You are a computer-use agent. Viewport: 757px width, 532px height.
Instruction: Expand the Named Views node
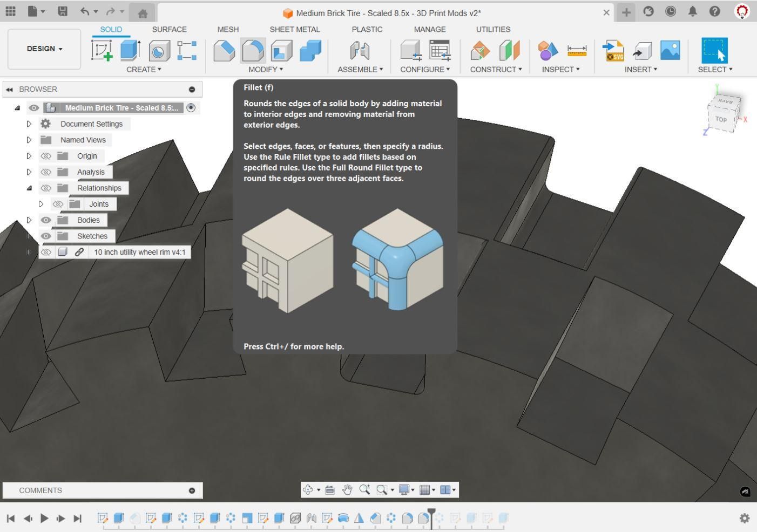coord(29,140)
